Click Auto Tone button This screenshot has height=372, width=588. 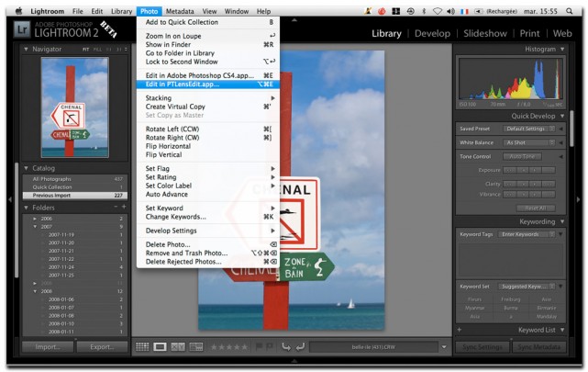tap(522, 156)
